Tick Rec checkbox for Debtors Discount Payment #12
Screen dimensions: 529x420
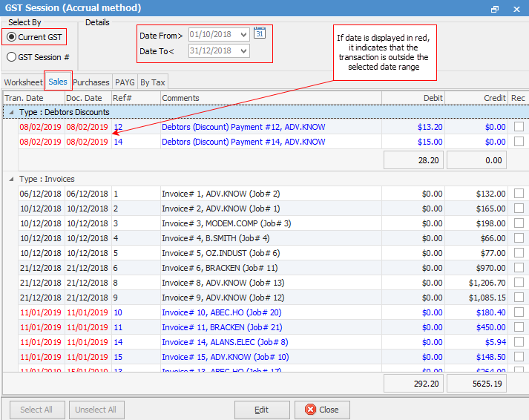519,127
